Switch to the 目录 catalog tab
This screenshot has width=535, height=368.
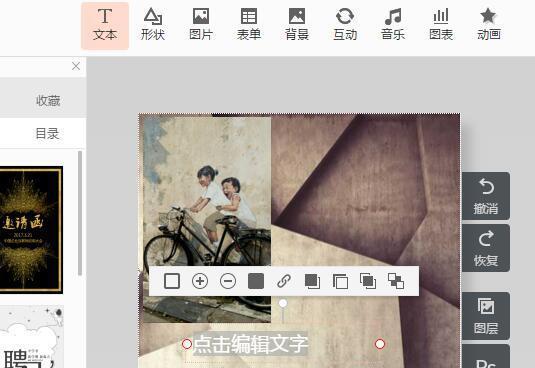coord(47,133)
